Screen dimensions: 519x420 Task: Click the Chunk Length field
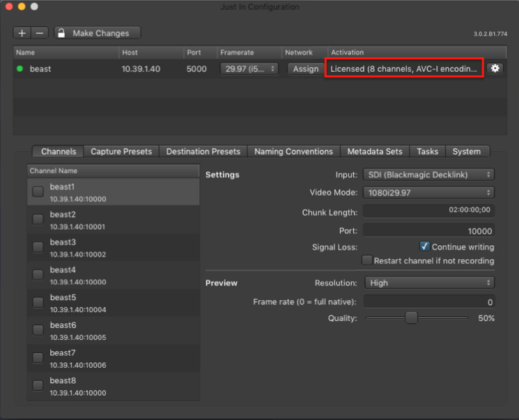click(428, 210)
